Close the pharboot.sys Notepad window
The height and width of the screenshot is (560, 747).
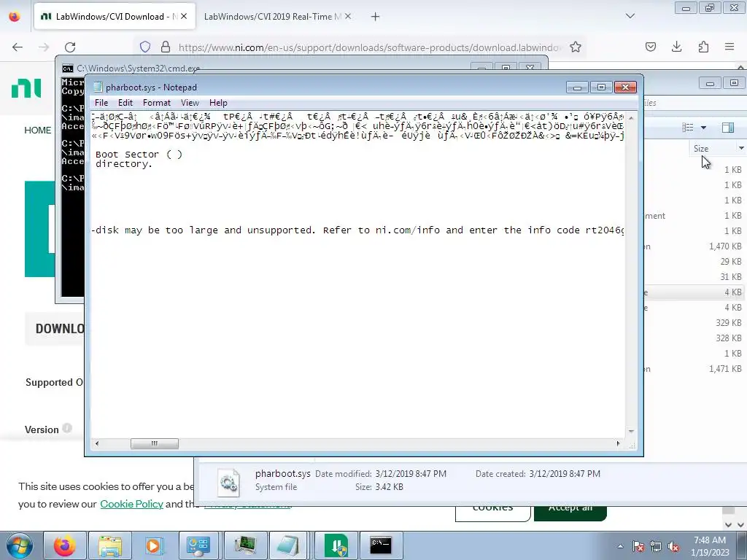[625, 87]
